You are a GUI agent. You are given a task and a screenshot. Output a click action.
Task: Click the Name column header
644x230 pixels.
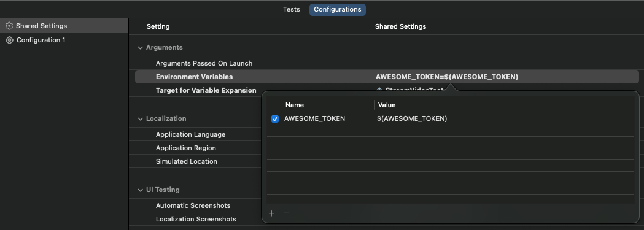click(295, 105)
